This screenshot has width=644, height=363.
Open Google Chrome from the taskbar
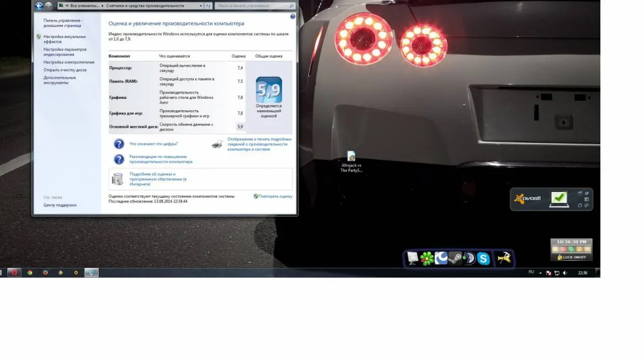30,273
